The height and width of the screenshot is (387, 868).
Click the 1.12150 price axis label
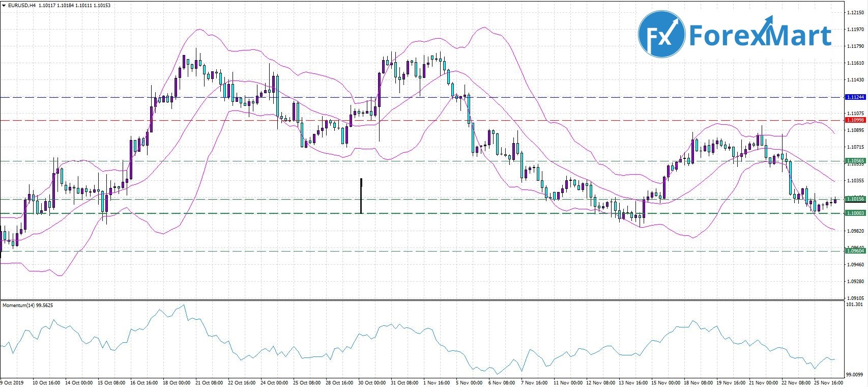coord(855,13)
